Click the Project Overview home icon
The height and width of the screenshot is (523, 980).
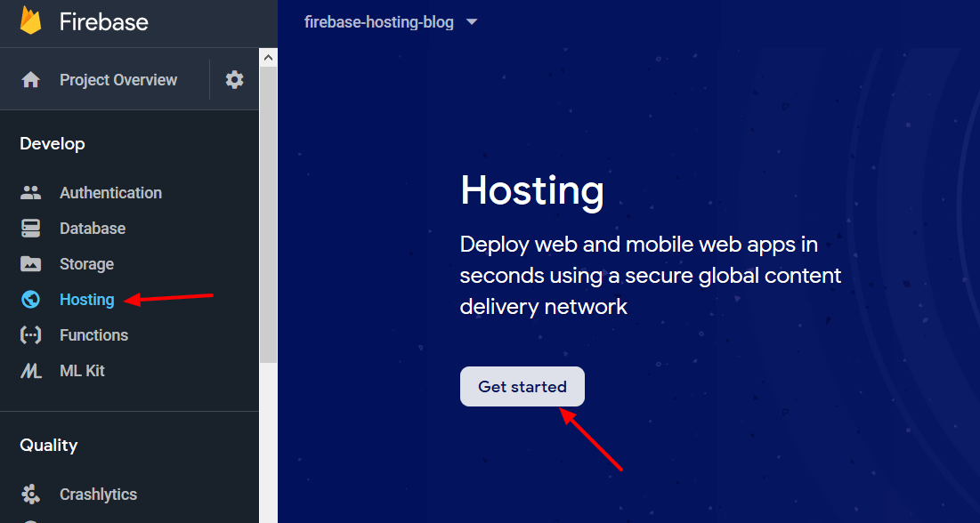point(30,80)
